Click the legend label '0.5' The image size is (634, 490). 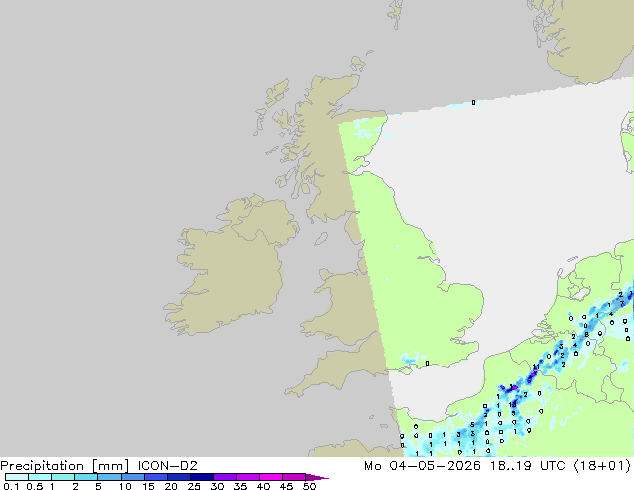pos(34,486)
